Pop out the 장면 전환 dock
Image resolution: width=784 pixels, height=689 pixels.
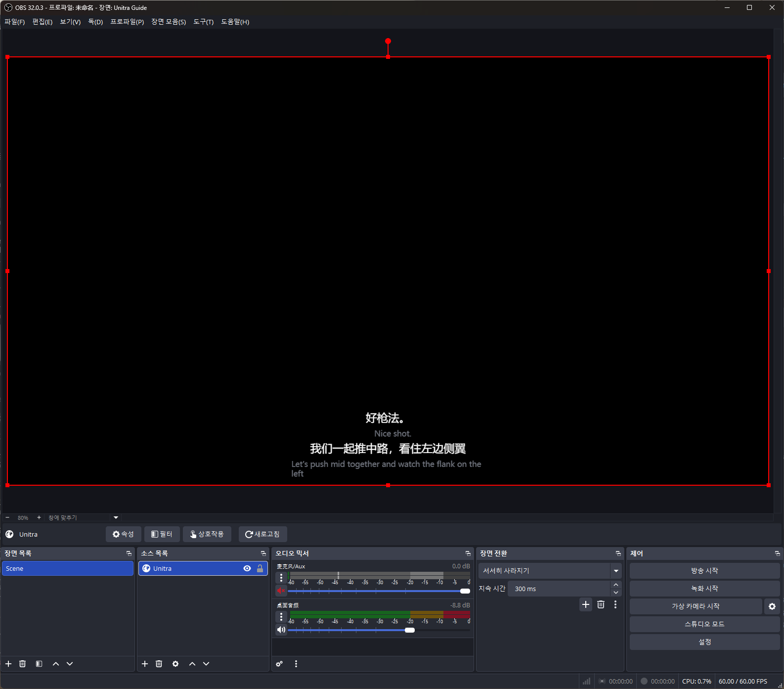[x=618, y=553]
